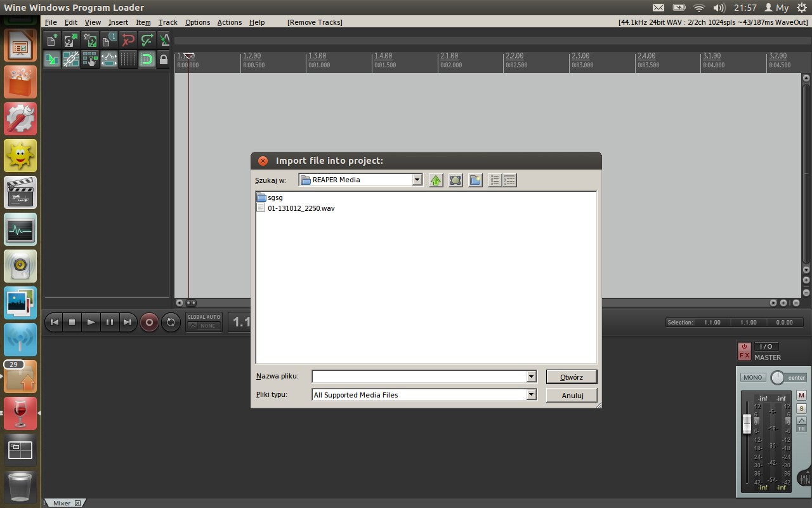The image size is (812, 508).
Task: Select the file 01-131012_2250.wav
Action: pos(301,208)
